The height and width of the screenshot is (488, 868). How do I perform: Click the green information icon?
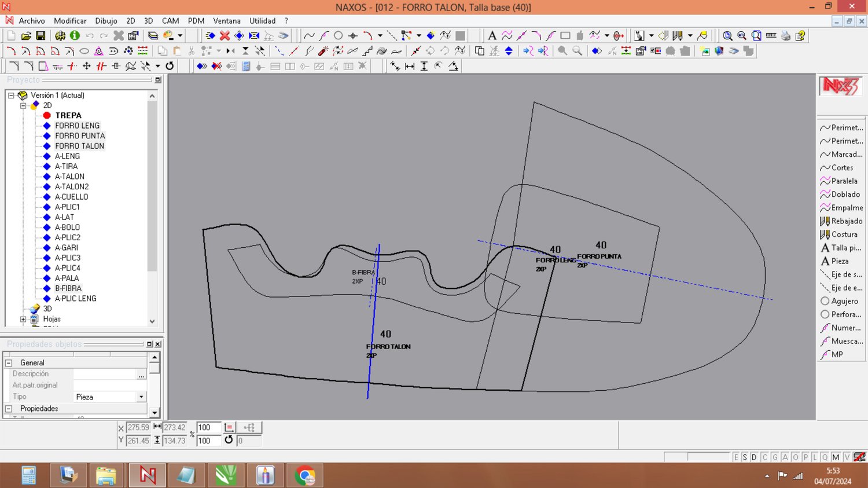75,36
